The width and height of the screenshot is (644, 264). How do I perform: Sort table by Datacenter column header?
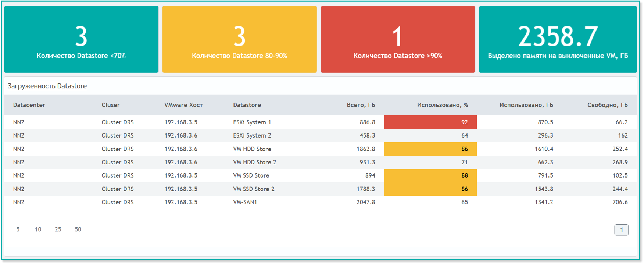click(29, 105)
